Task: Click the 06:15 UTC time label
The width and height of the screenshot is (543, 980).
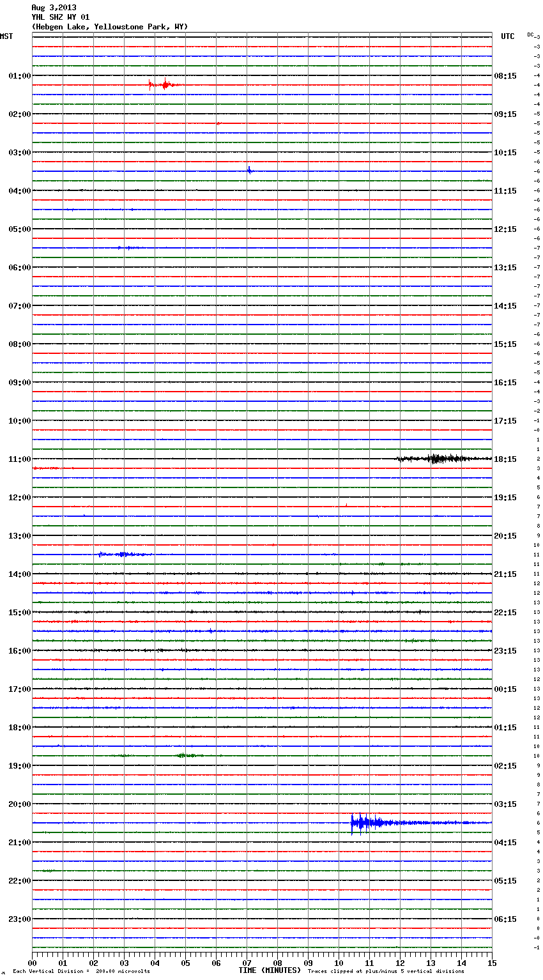Action: [505, 919]
